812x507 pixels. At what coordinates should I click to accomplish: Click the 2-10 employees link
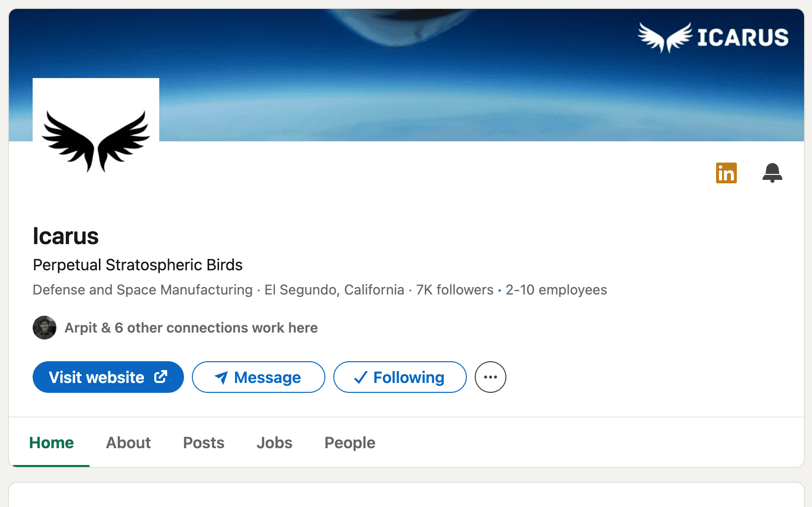[x=556, y=290]
